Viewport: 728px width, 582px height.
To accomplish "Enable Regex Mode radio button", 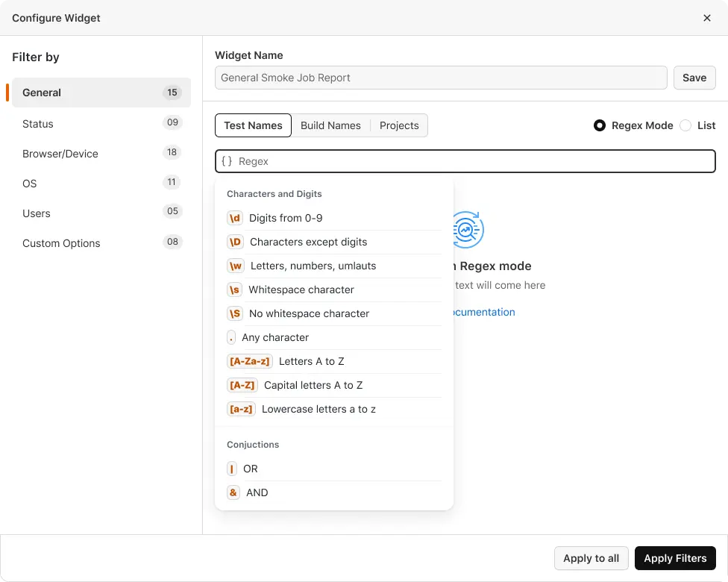I will pyautogui.click(x=600, y=125).
